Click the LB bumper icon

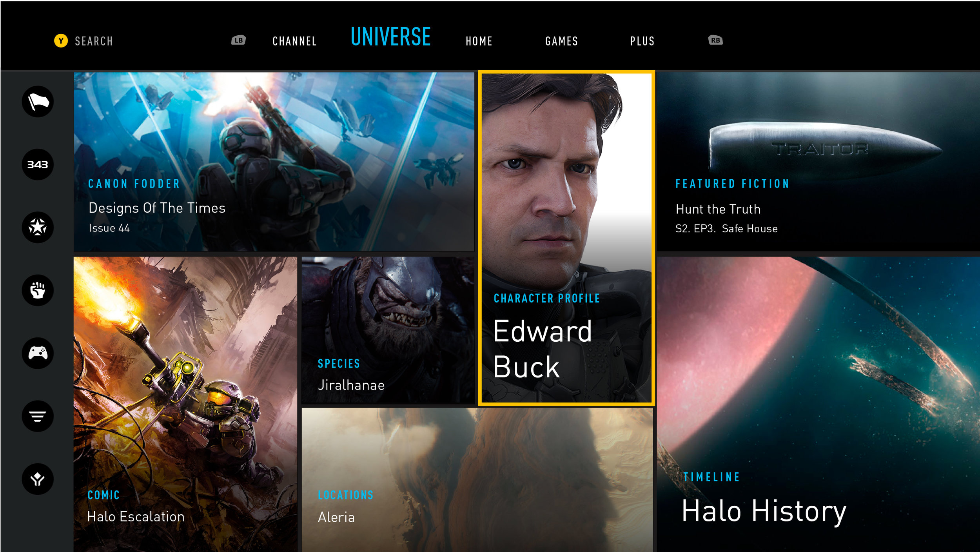click(x=238, y=40)
